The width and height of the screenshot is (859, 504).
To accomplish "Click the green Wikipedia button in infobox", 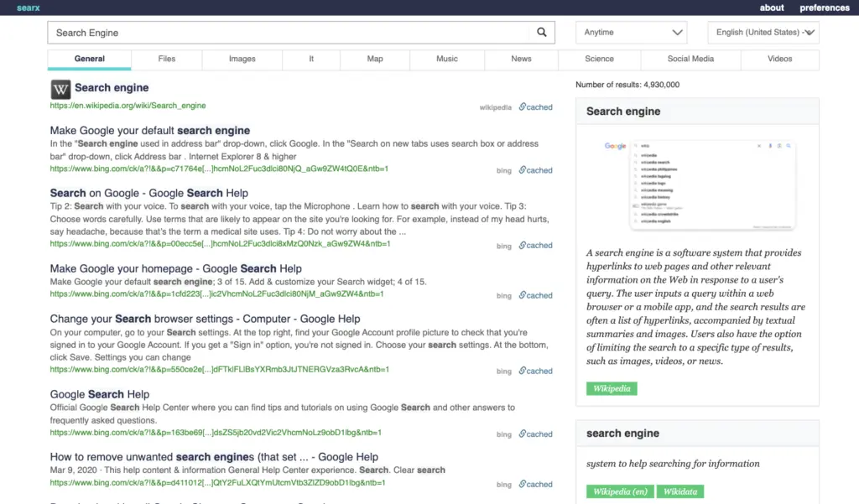I will coord(612,388).
